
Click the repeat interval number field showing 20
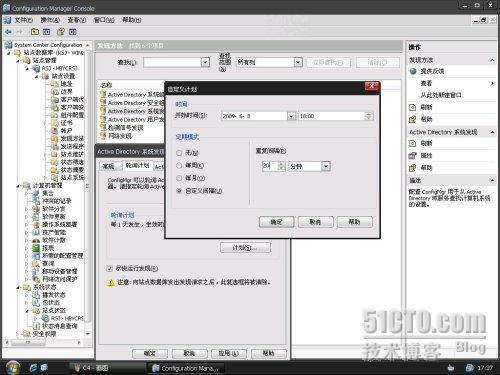coord(270,166)
